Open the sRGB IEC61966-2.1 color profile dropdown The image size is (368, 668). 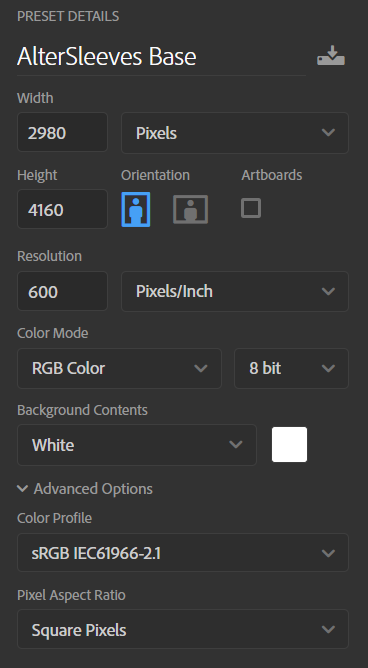coord(183,553)
